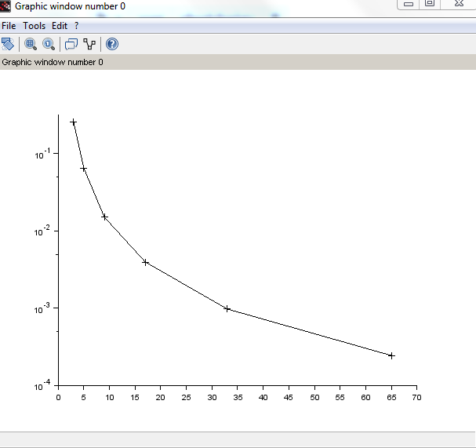This screenshot has height=448, width=476.
Task: Click the Graphic window number 0 info bar
Action: pyautogui.click(x=238, y=62)
